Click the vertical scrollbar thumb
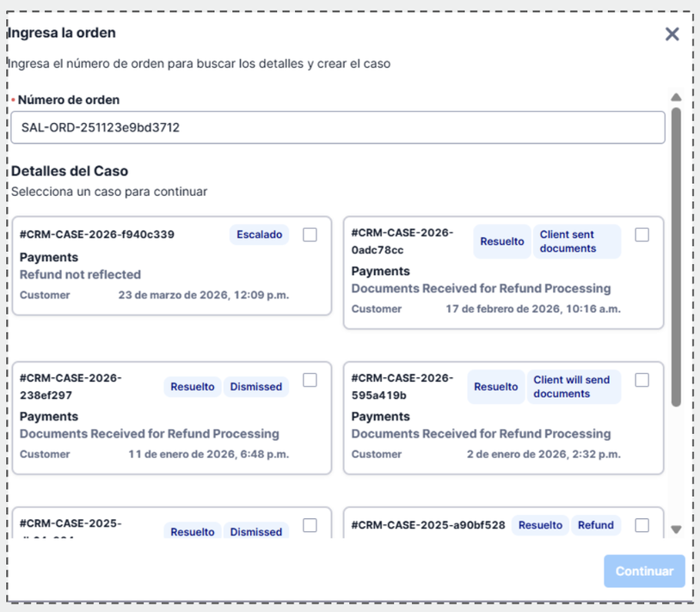Image resolution: width=700 pixels, height=612 pixels. 676,256
